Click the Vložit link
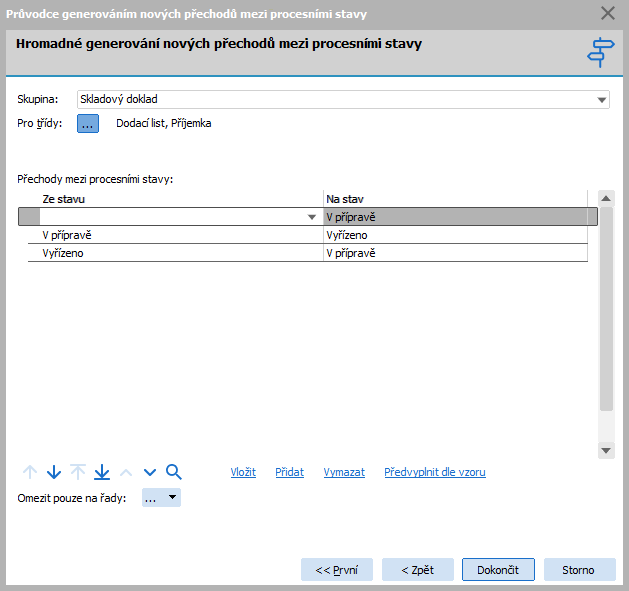This screenshot has height=591, width=629. (x=243, y=472)
